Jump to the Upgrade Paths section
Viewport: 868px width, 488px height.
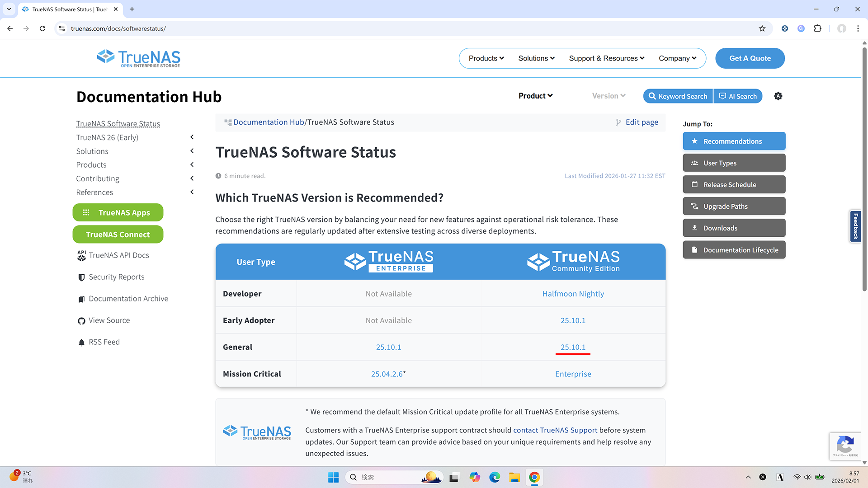pyautogui.click(x=734, y=206)
